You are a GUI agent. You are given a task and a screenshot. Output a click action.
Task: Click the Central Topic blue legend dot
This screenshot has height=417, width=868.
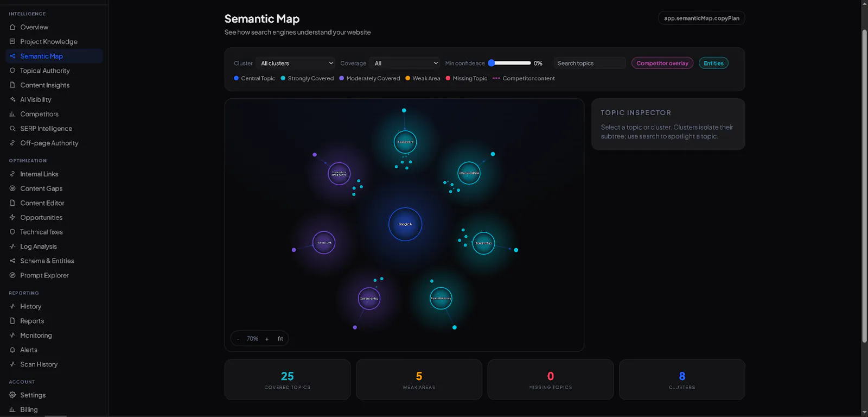tap(237, 78)
